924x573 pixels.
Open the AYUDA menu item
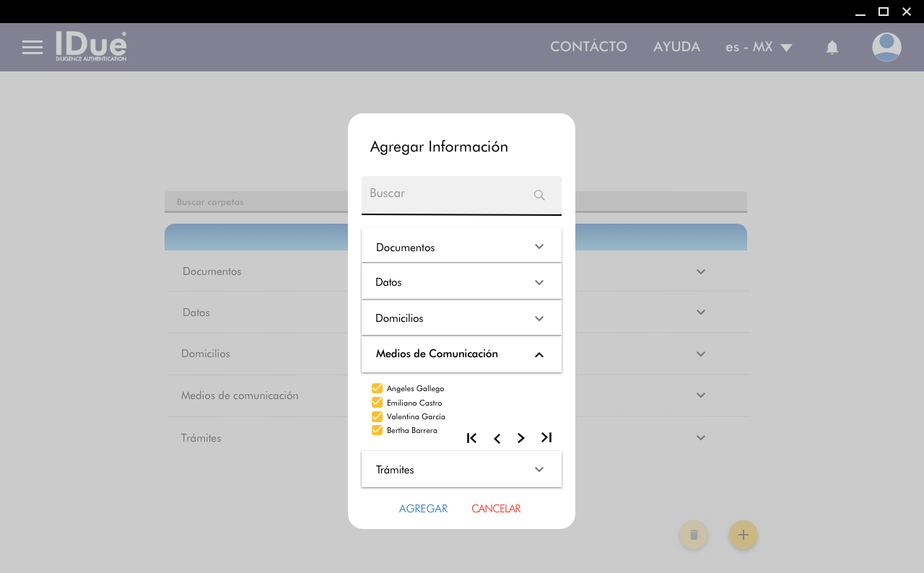pyautogui.click(x=676, y=47)
